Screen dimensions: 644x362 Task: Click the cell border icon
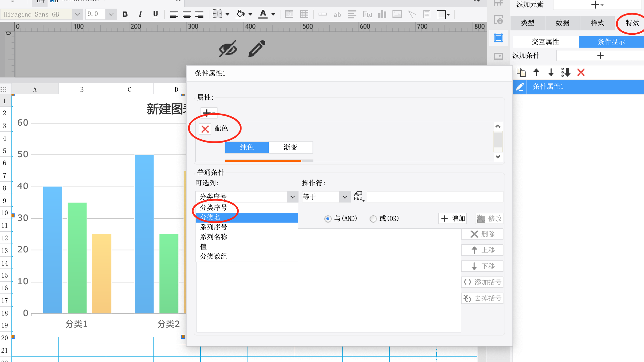pyautogui.click(x=217, y=14)
